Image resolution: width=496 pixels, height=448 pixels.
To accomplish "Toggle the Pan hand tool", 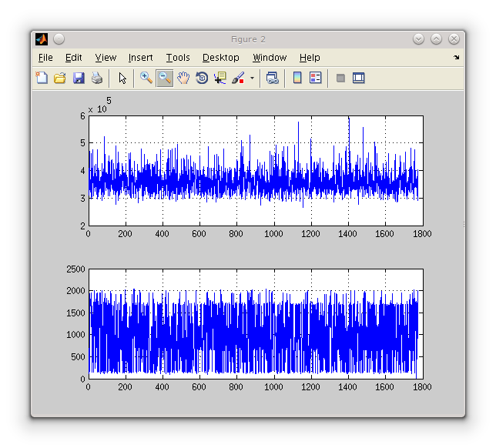I will click(183, 78).
